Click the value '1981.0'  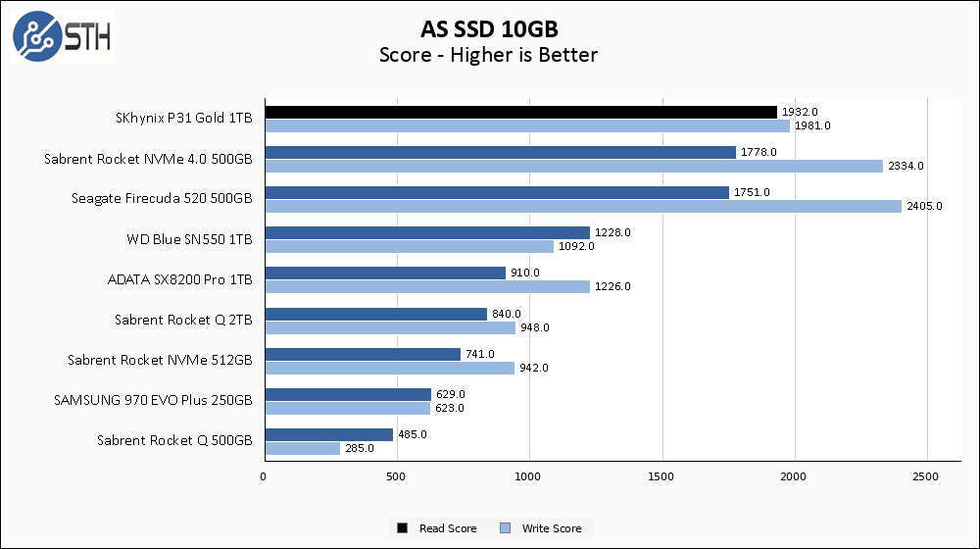click(x=812, y=125)
